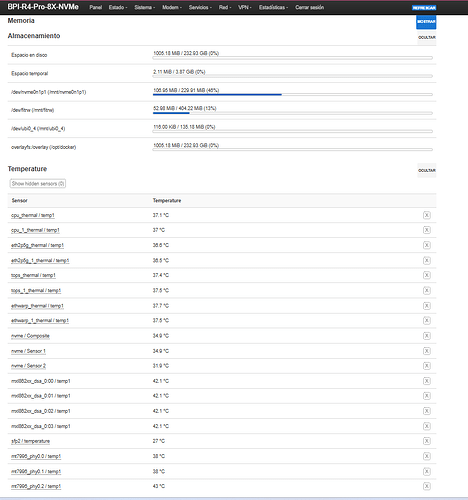Viewport: 468px width, 500px height.
Task: Hide the mt7996_phy0.2 / temp1 sensor
Action: tap(426, 486)
